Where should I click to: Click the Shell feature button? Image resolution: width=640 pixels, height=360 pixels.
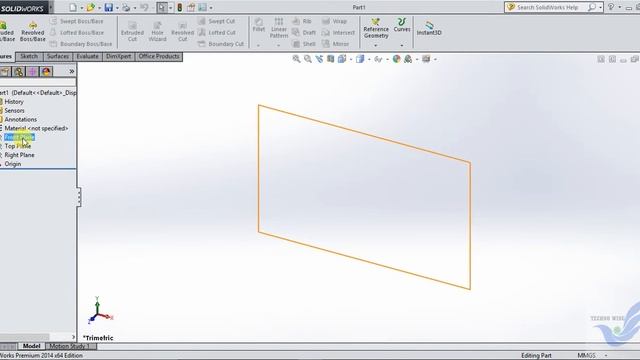click(304, 44)
